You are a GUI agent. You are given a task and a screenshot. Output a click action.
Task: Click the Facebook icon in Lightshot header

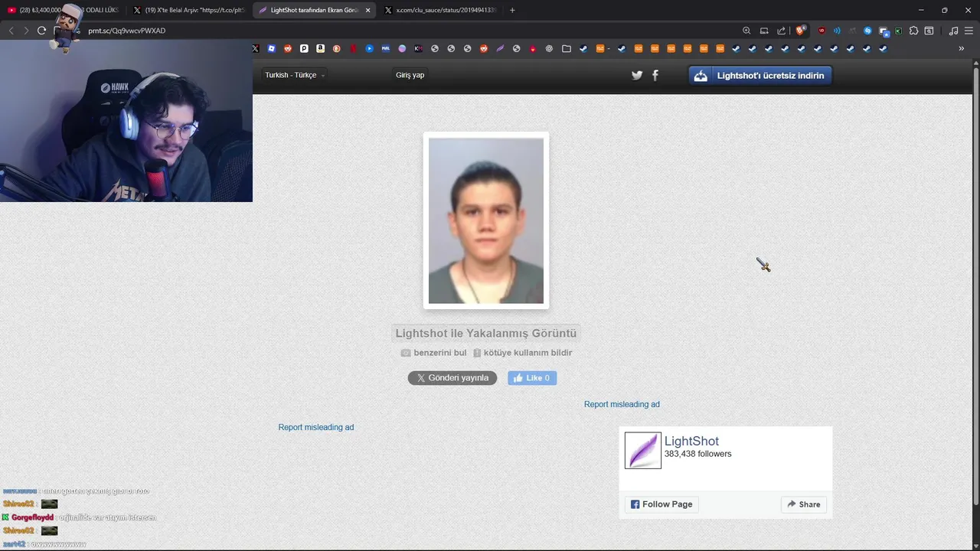[x=655, y=75]
